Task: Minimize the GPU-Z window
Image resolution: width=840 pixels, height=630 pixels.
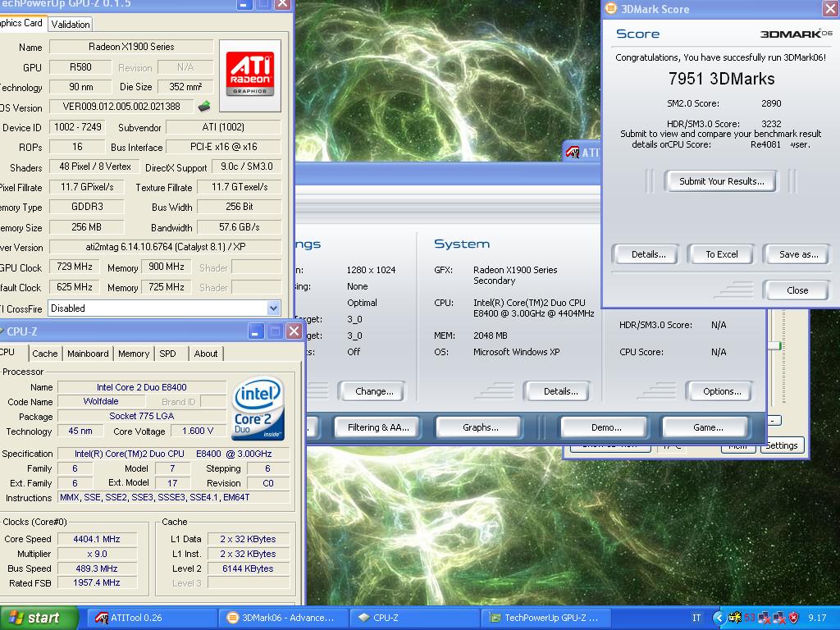Action: (x=244, y=4)
